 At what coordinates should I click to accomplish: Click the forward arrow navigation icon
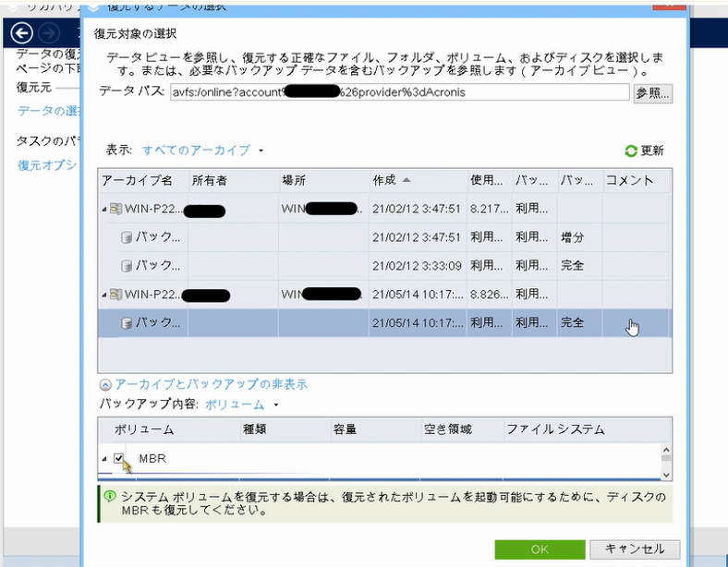(x=49, y=33)
